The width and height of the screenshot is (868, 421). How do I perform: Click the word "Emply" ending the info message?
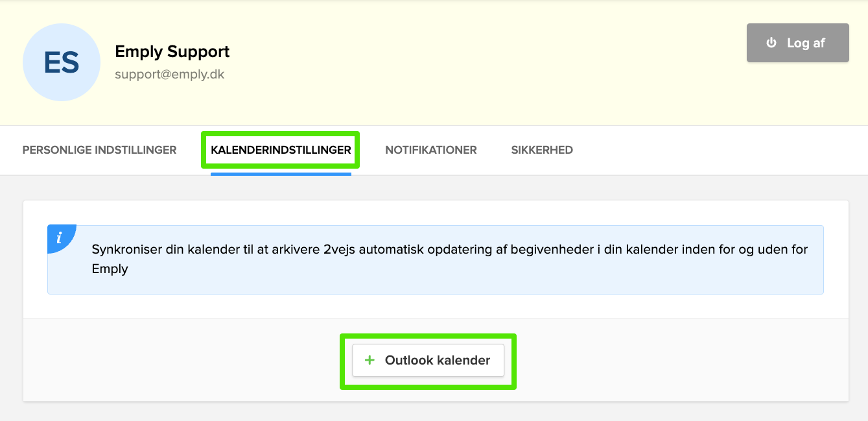coord(110,269)
